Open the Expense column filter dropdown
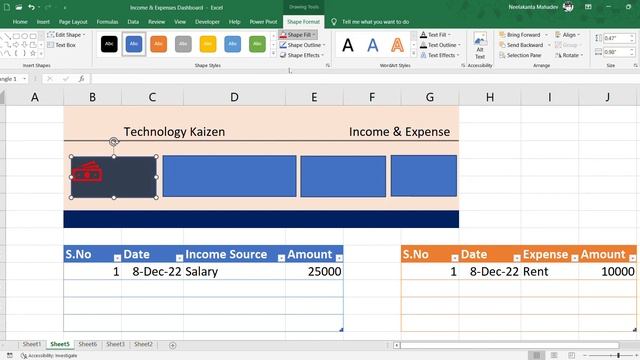The width and height of the screenshot is (640, 360). point(574,258)
